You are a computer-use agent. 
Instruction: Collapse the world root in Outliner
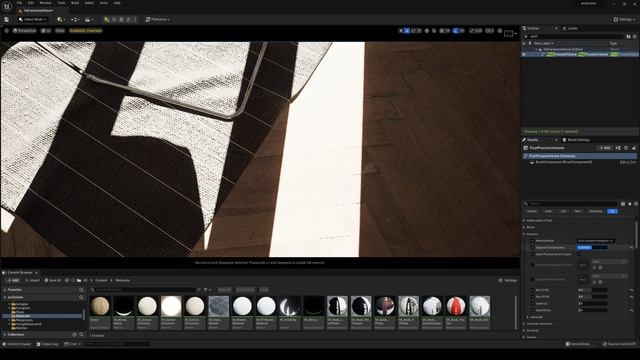[536, 49]
